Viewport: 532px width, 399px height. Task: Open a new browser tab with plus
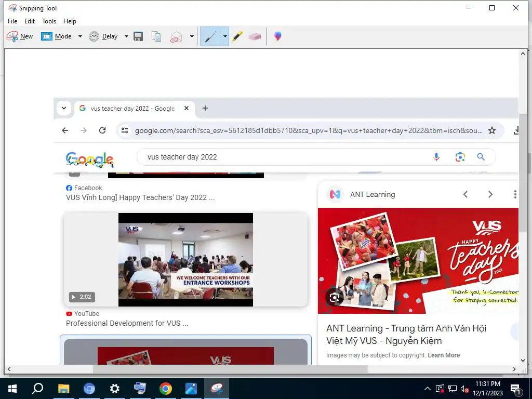(x=205, y=108)
